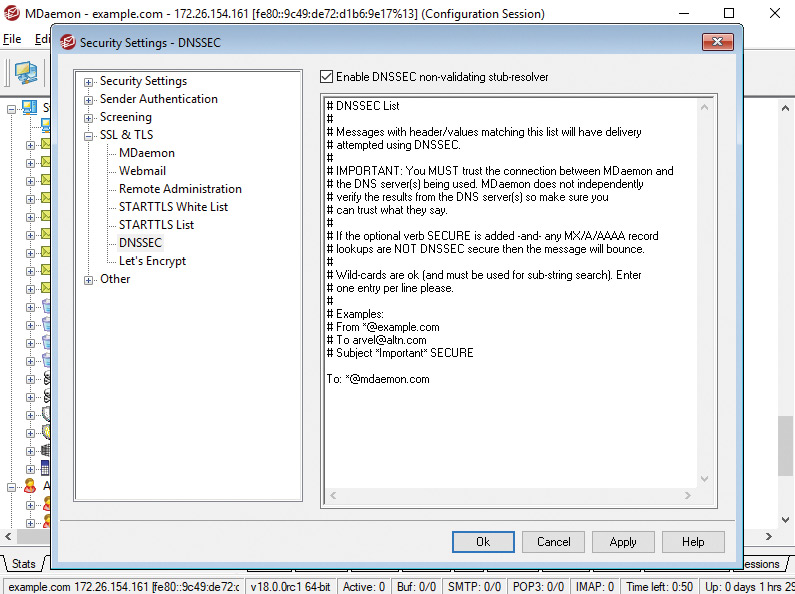Click the Cancel button

(553, 542)
